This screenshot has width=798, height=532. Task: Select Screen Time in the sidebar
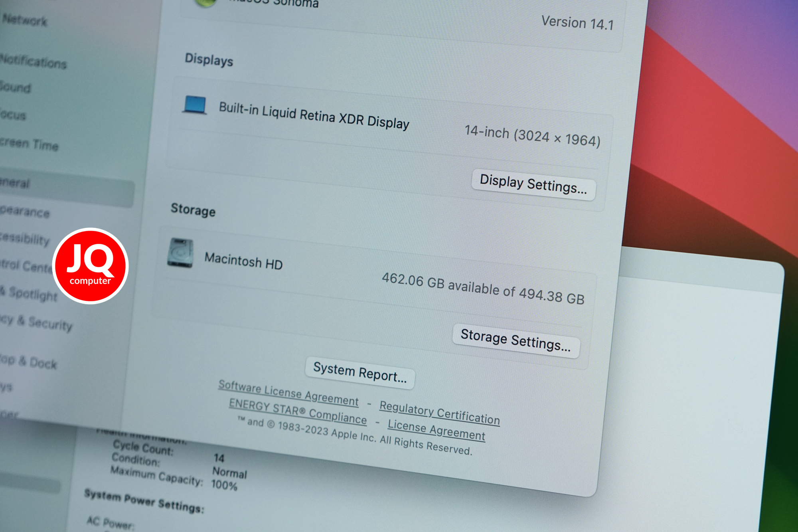click(29, 144)
